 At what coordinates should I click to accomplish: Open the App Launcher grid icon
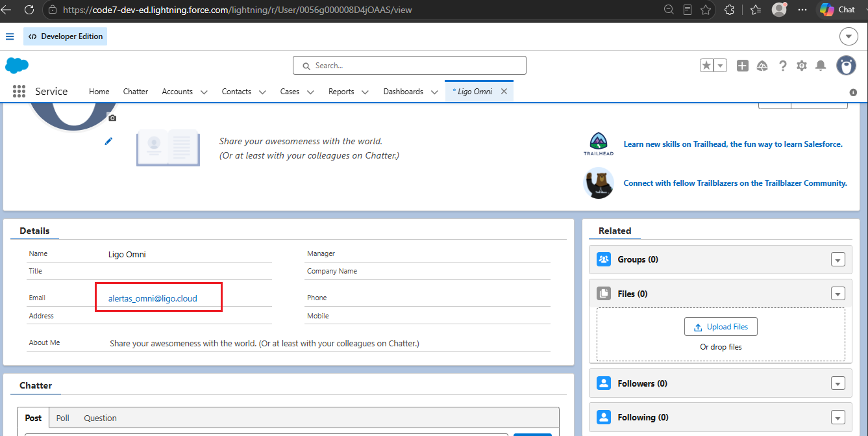pos(19,92)
